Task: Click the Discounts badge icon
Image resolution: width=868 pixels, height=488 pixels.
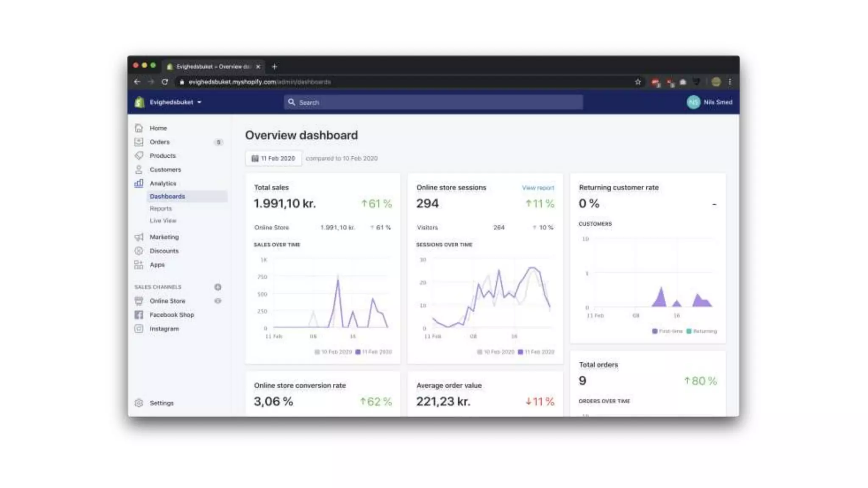Action: (139, 251)
